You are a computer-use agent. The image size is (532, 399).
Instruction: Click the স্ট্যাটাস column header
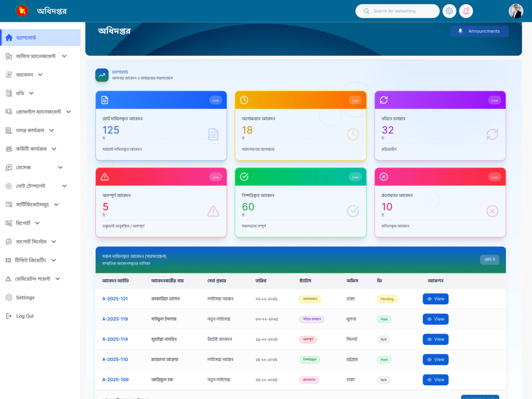(x=305, y=280)
